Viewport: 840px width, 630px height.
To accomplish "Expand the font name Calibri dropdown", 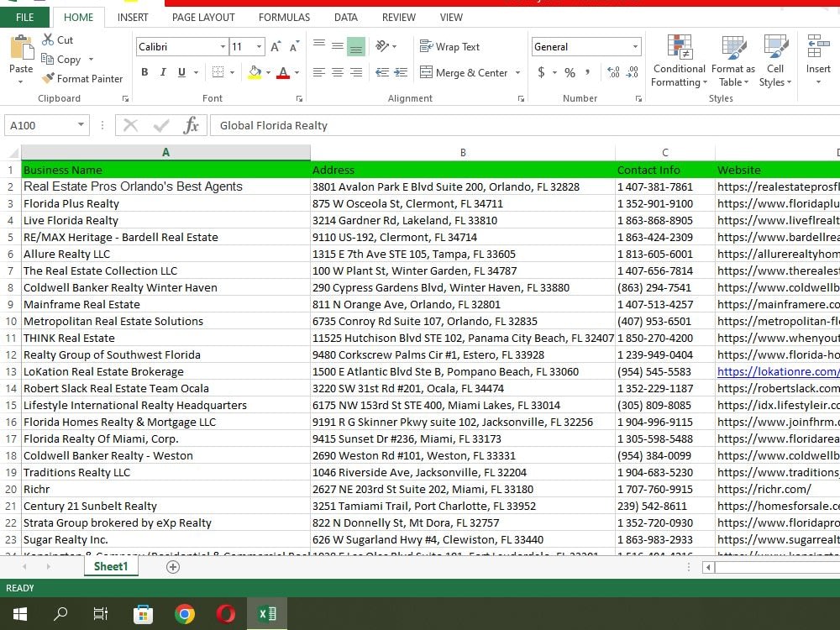I will click(x=223, y=46).
